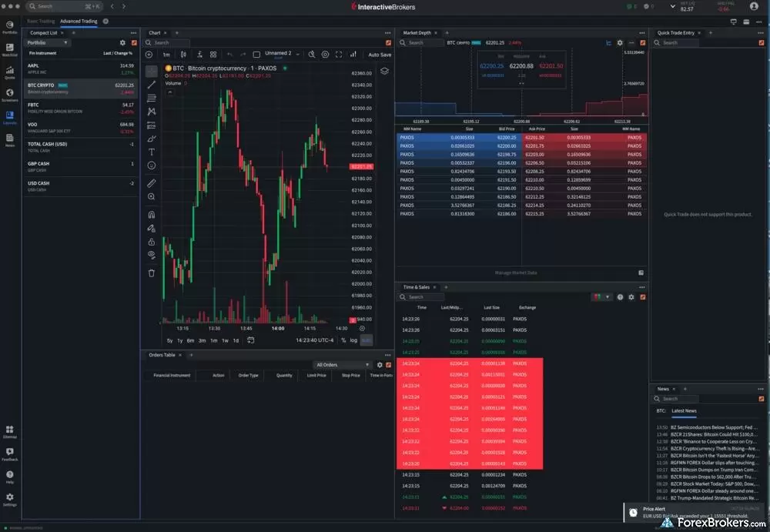Open the candlestick chart style icon
The height and width of the screenshot is (532, 770).
point(183,55)
